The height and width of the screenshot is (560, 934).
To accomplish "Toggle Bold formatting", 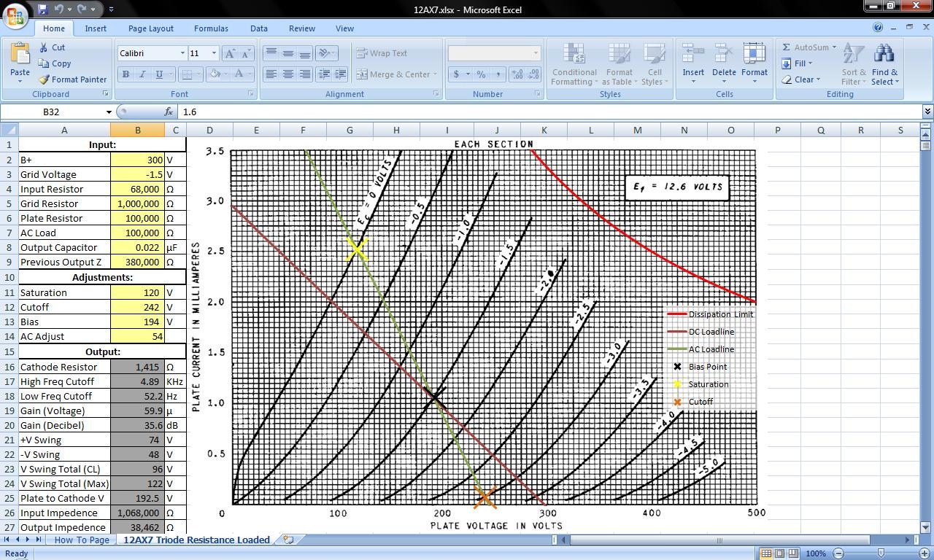I will [x=126, y=74].
